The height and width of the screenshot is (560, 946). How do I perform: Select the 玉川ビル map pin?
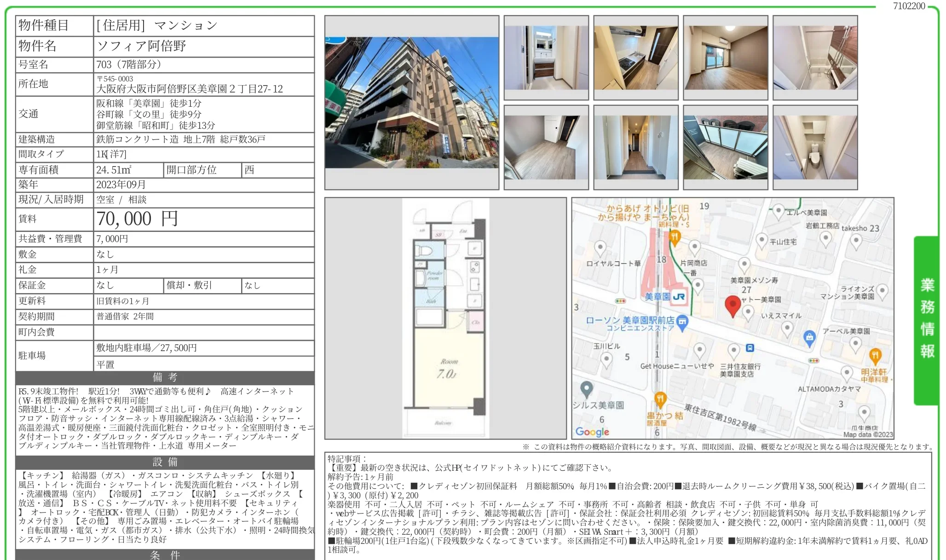(x=606, y=359)
